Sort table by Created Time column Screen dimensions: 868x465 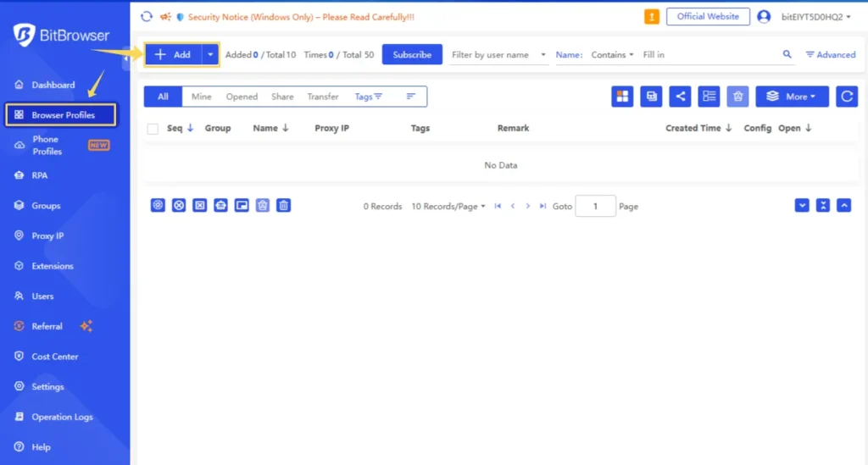pos(698,128)
